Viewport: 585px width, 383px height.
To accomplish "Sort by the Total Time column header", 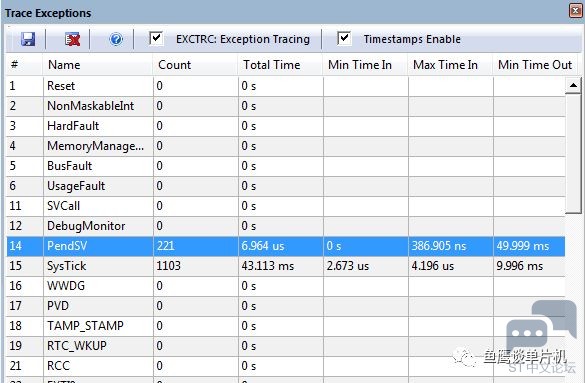I will (x=281, y=65).
